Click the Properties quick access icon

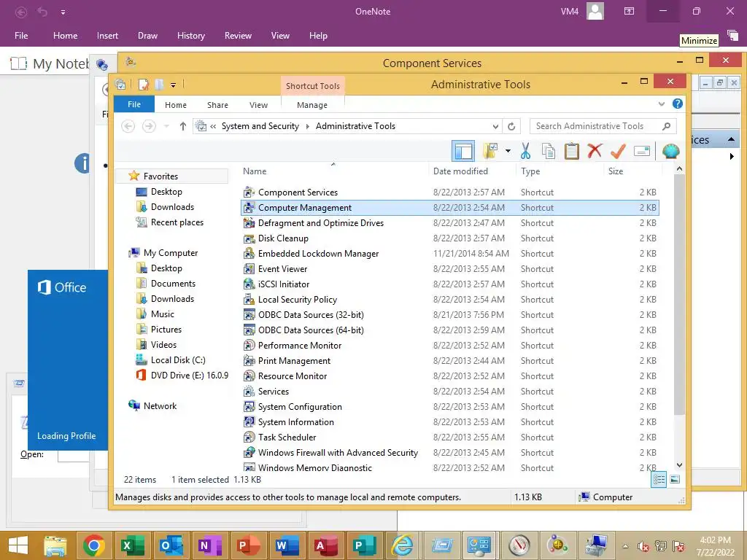click(144, 85)
